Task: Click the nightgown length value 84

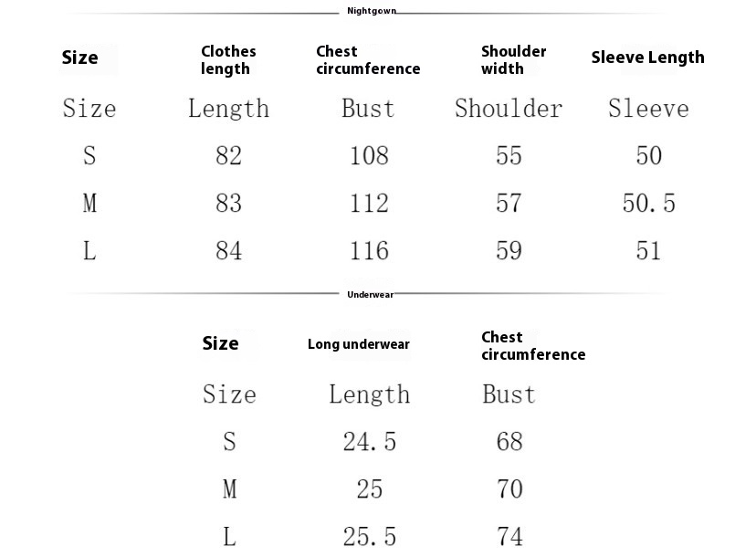Action: pos(228,250)
